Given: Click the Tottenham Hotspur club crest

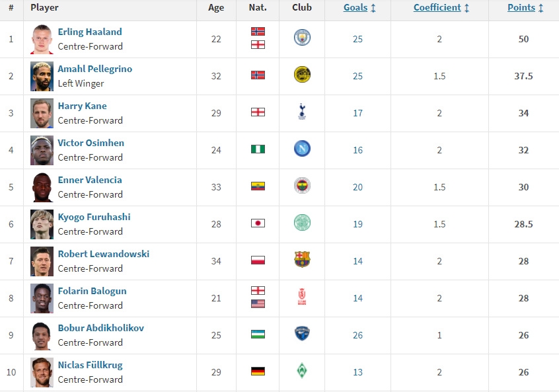Looking at the screenshot, I should (302, 112).
